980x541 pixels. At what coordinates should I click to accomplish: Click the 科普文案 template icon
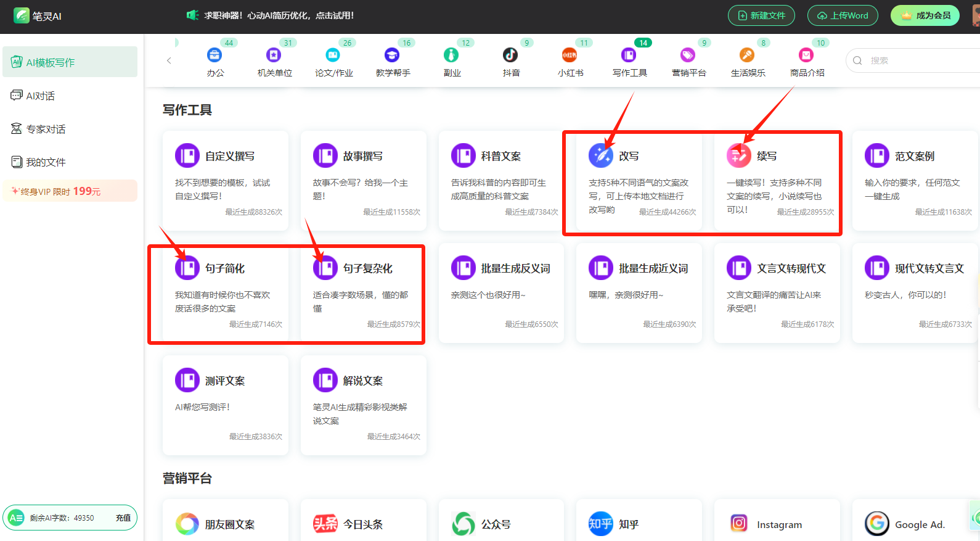point(463,155)
